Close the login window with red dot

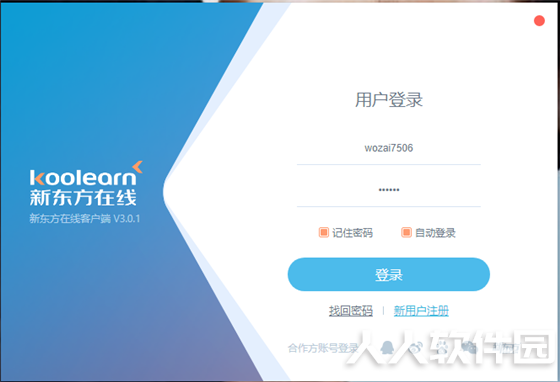[539, 21]
